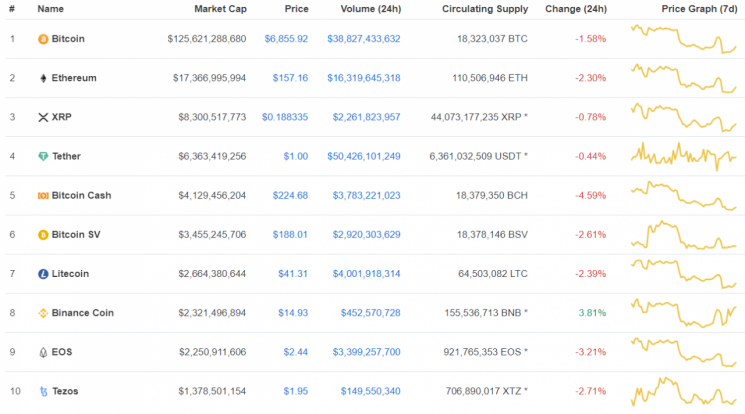Click Tezos price $1.95
Viewport: 745px width, 414px height.
[296, 391]
